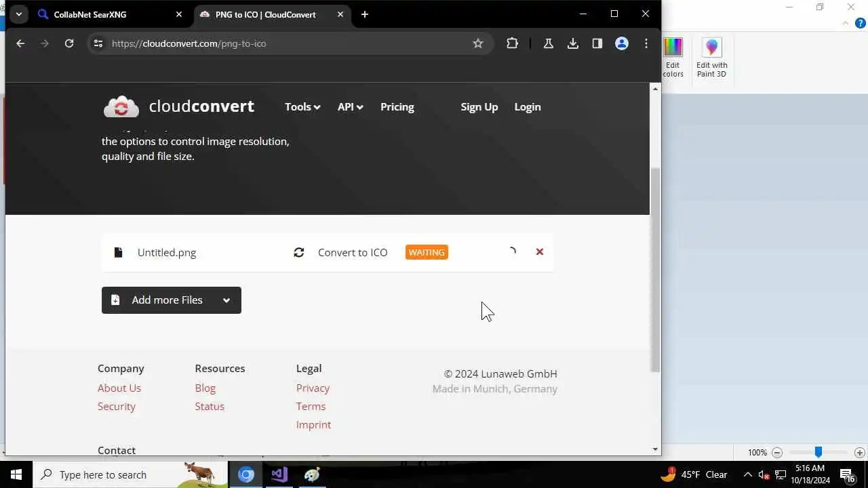Close the CollabNet SearXNG tab
868x488 pixels.
pyautogui.click(x=179, y=14)
